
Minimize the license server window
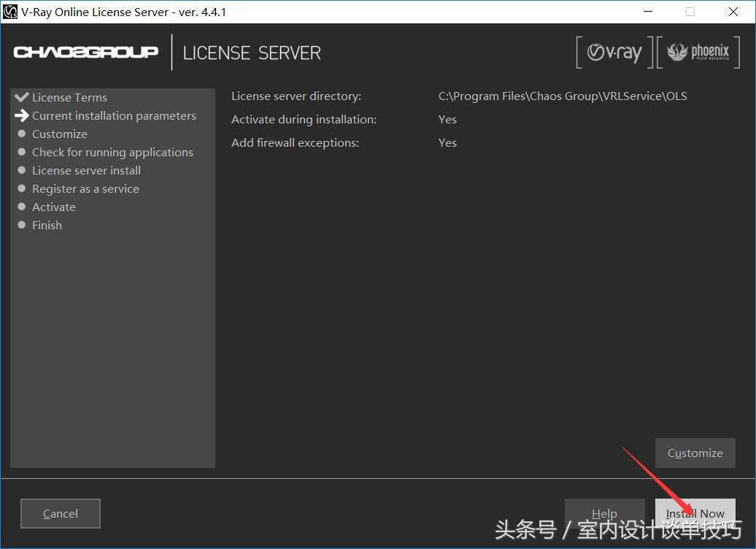(x=648, y=12)
